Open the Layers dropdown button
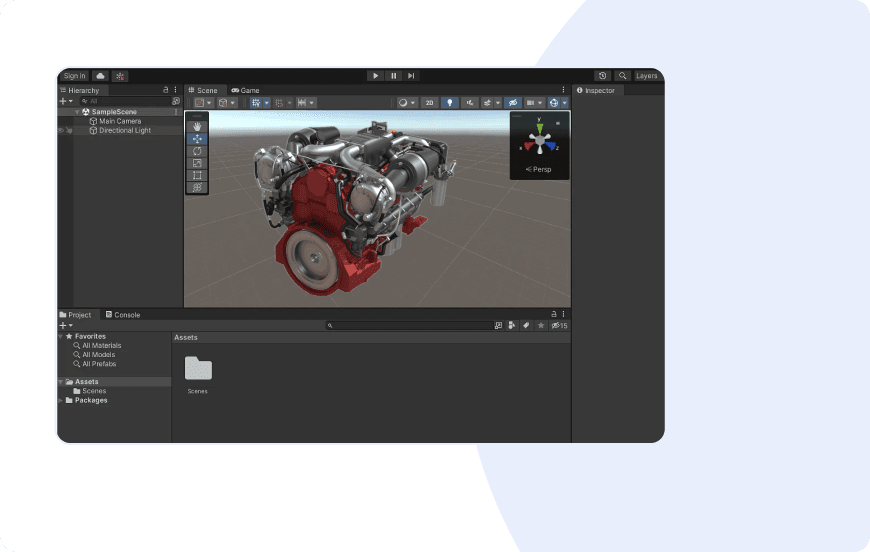Viewport: 870px width, 552px height. point(647,76)
